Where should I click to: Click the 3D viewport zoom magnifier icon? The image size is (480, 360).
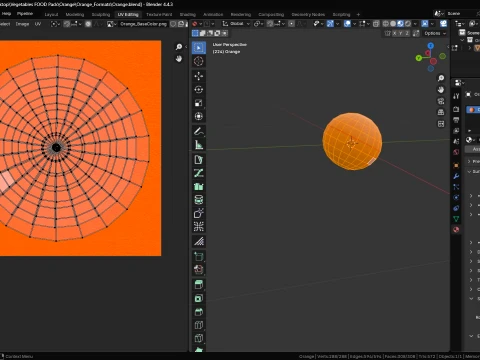(441, 78)
